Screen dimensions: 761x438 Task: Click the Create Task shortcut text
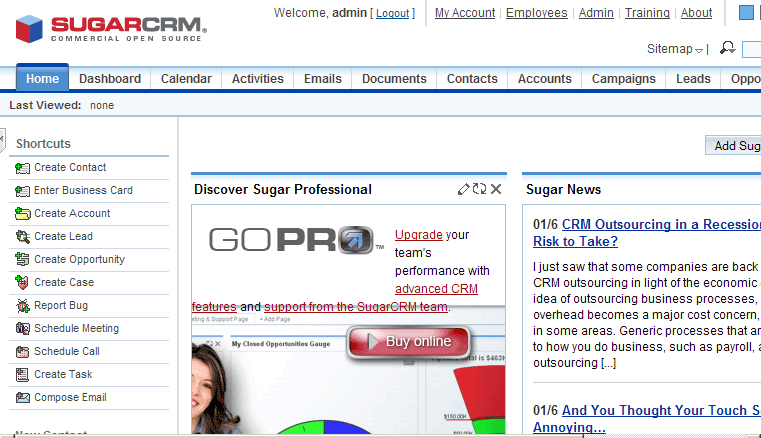pyautogui.click(x=63, y=374)
